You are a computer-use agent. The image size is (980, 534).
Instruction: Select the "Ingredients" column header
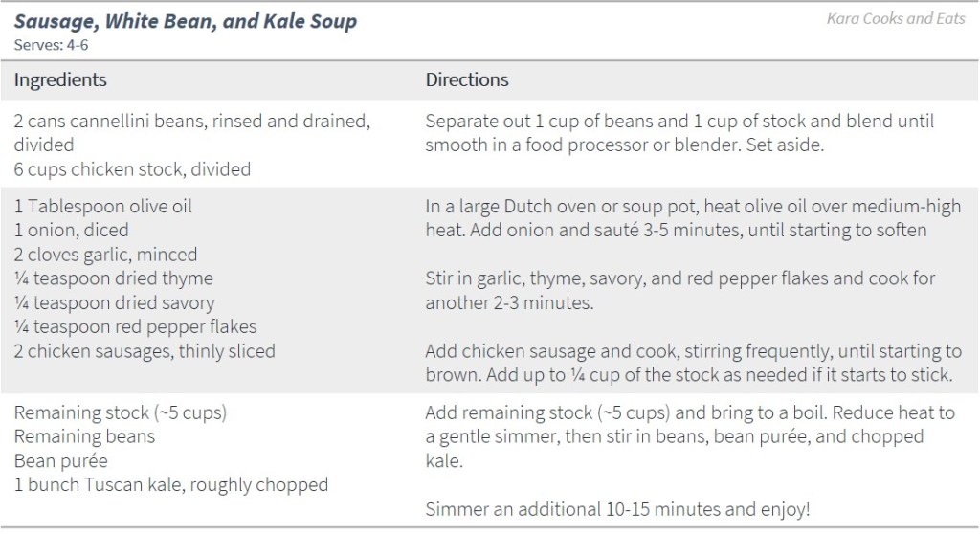60,79
